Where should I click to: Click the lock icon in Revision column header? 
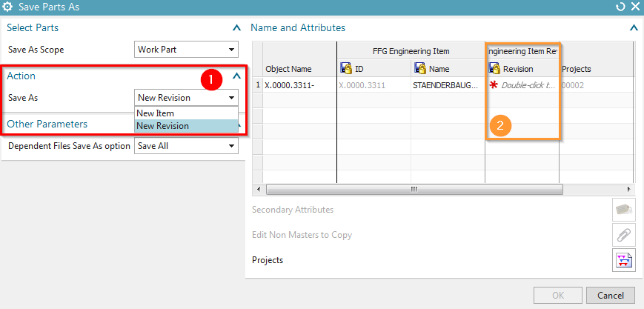point(494,69)
